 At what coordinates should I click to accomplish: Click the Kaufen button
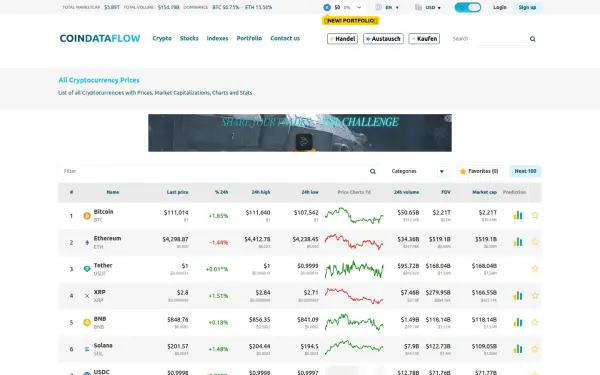point(424,39)
